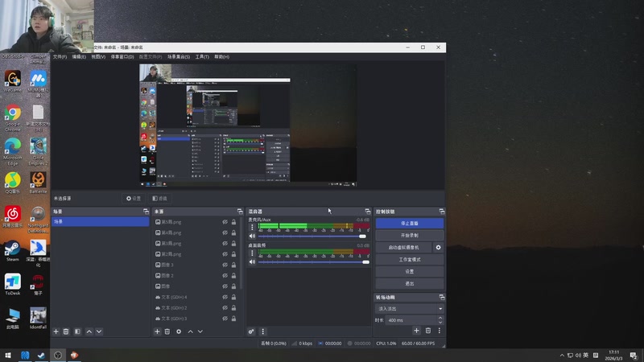
Task: Open source properties gear in 来源 panel toolbar
Action: point(179,331)
